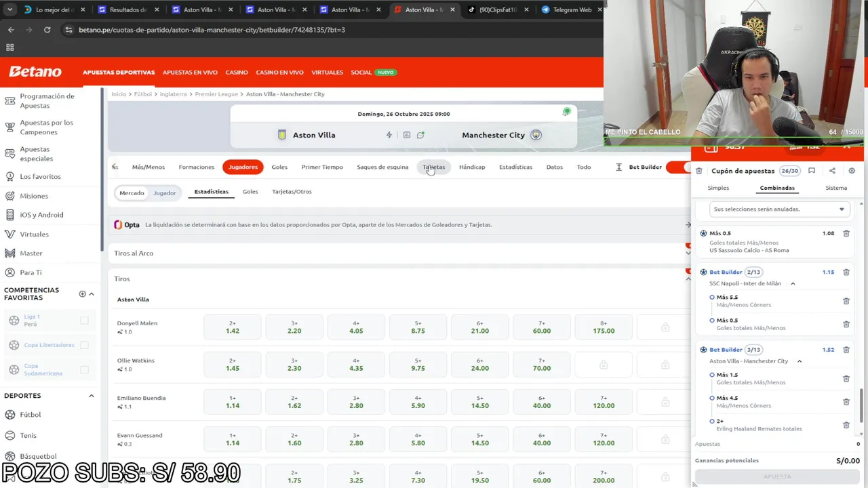This screenshot has width=868, height=488.
Task: Open Apuestas por los Campeones trophy icon
Action: pyautogui.click(x=9, y=127)
